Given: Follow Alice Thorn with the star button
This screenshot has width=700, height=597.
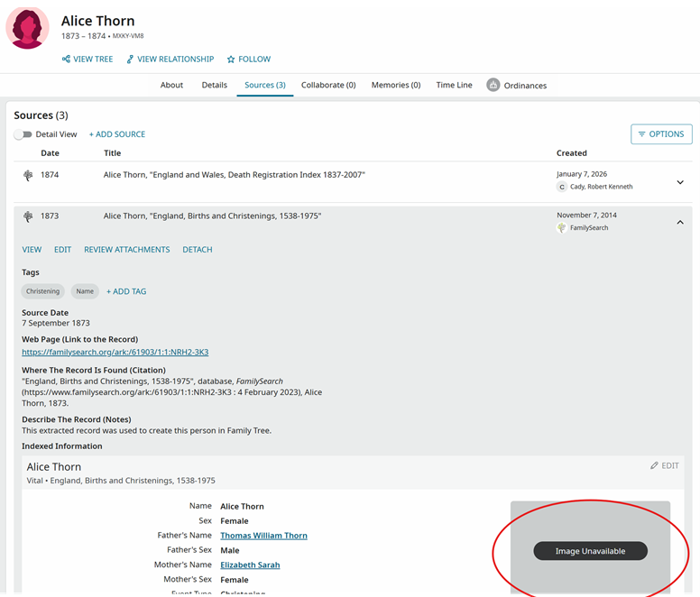Looking at the screenshot, I should point(249,59).
